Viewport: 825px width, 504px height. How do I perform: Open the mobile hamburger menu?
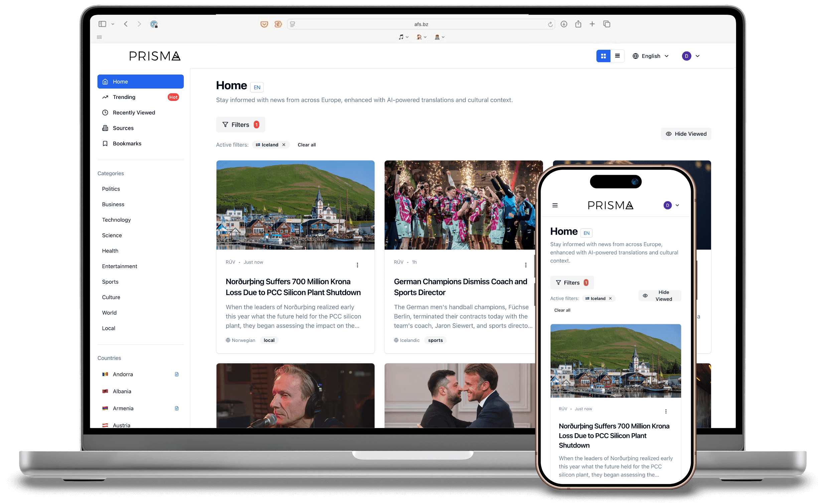point(555,205)
